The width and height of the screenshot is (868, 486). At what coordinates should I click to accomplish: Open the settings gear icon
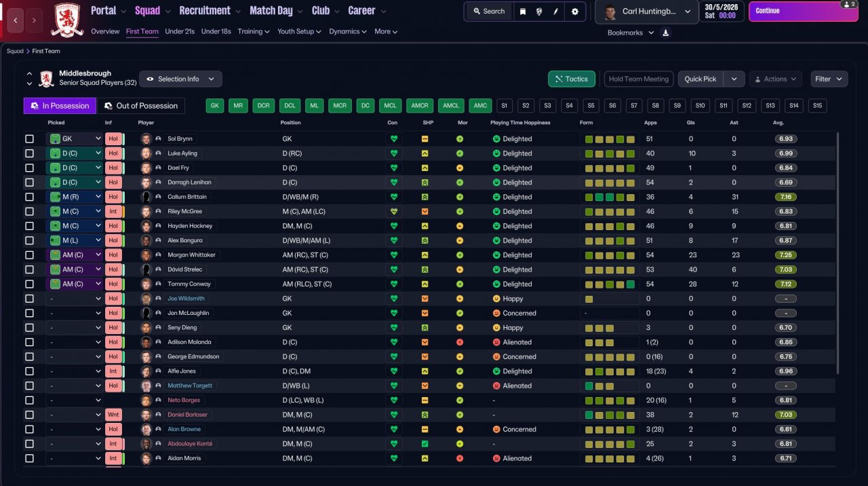coord(575,12)
